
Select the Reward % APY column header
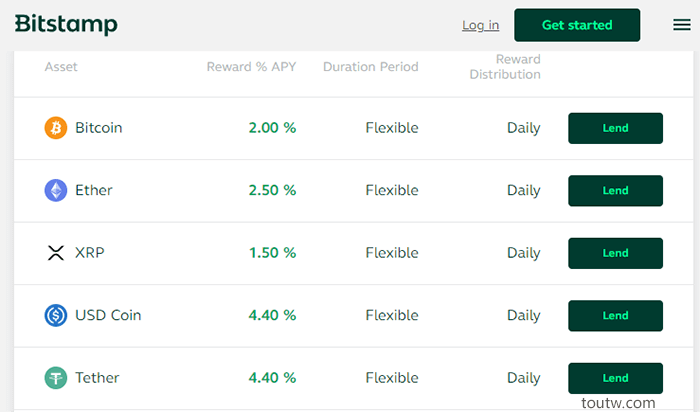tap(251, 67)
